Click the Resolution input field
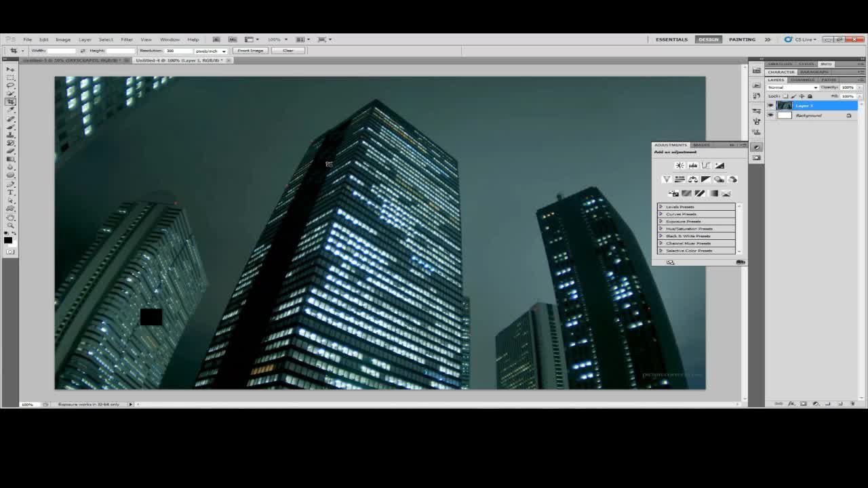The height and width of the screenshot is (488, 868). coord(178,51)
